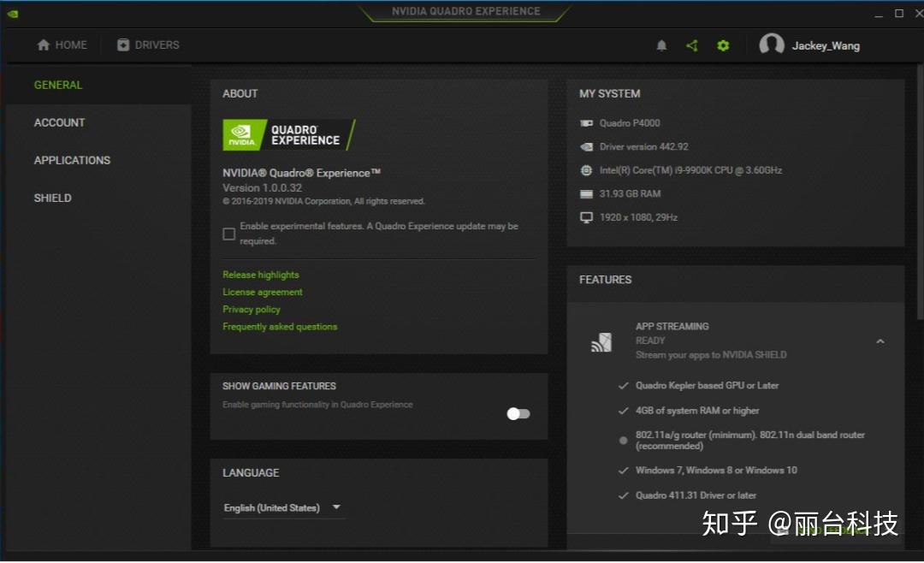Click the CPU processor icon
The image size is (924, 563).
pyautogui.click(x=586, y=170)
